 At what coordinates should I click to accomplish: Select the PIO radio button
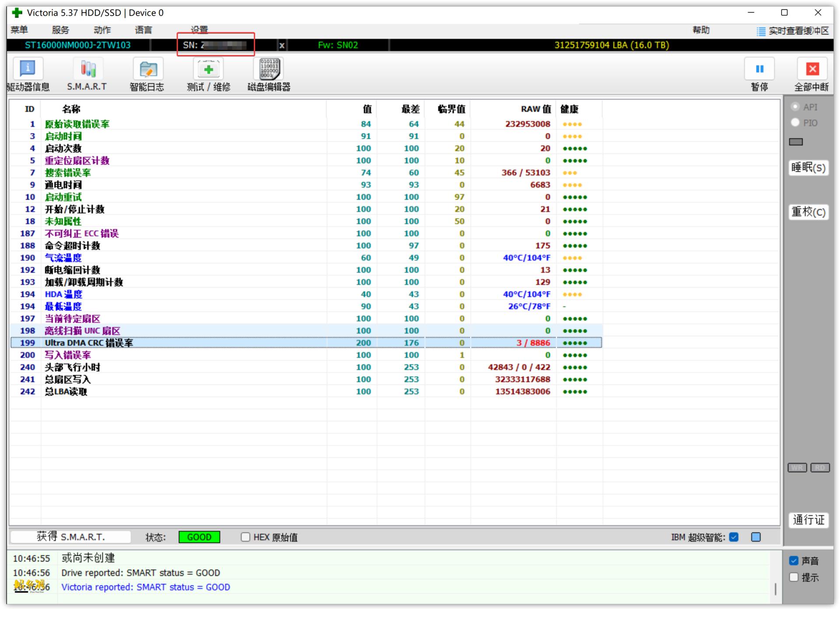click(795, 123)
